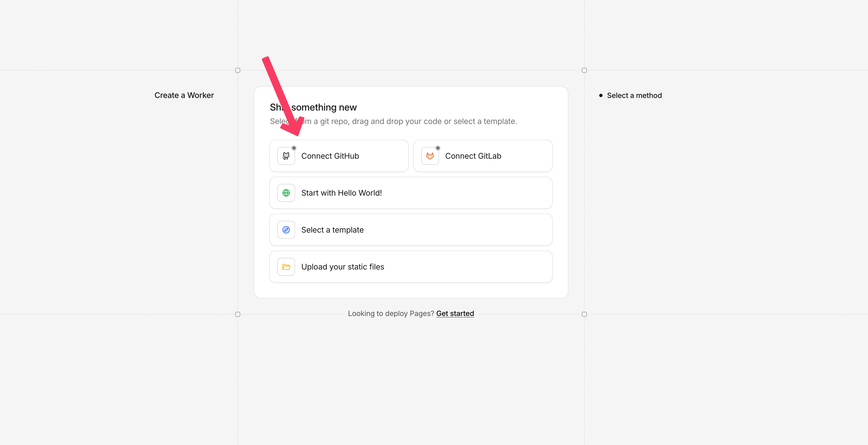This screenshot has width=868, height=445.
Task: Click the top-left corner frame handle
Action: coord(237,71)
